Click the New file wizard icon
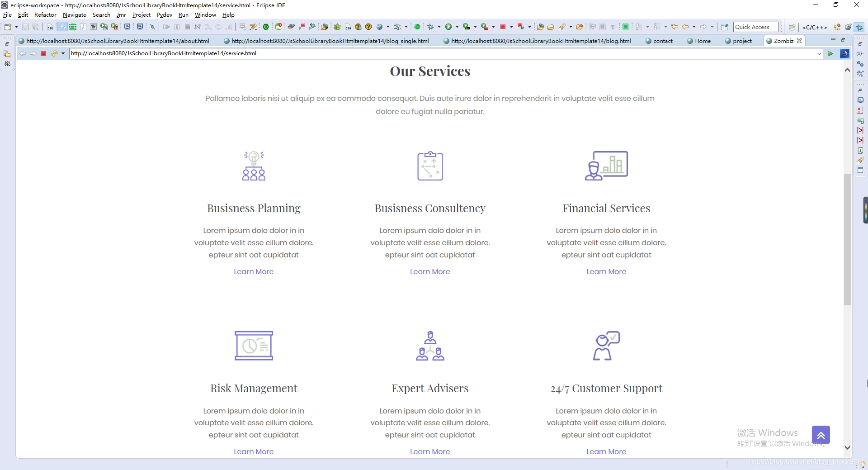Screen dimensions: 868x470 tap(8, 27)
